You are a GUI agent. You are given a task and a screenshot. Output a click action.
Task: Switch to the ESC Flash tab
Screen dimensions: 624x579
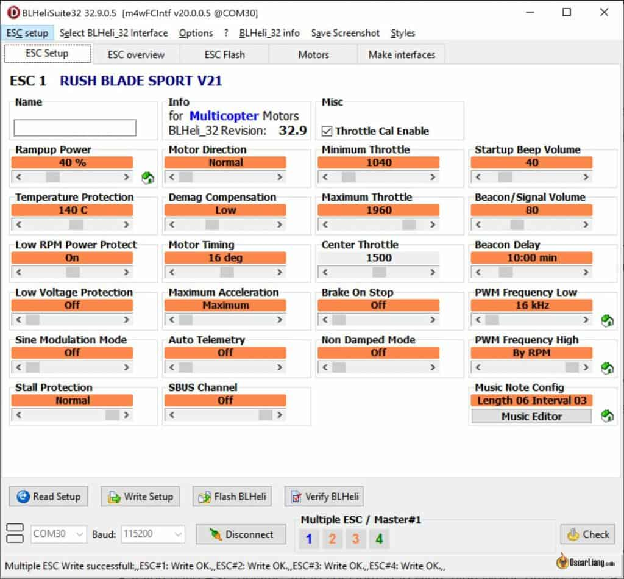click(224, 55)
